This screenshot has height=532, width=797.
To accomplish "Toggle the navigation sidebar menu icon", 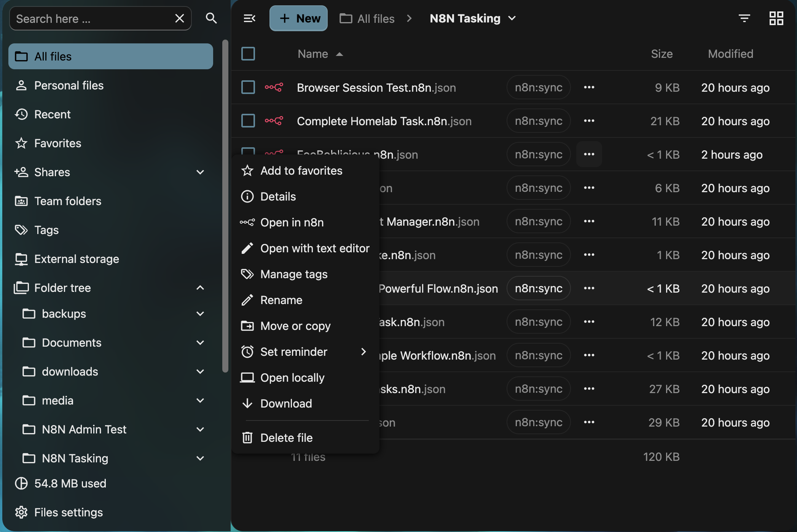I will click(x=249, y=18).
